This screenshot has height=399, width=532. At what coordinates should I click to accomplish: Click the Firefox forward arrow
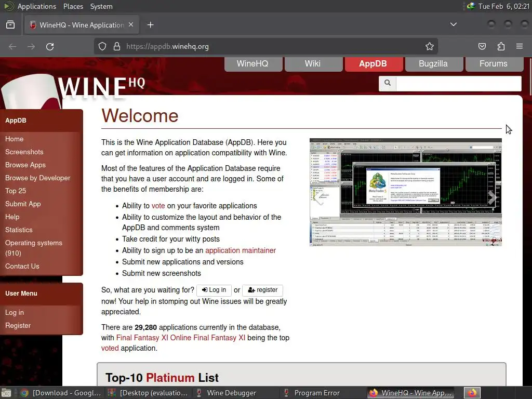pos(31,46)
